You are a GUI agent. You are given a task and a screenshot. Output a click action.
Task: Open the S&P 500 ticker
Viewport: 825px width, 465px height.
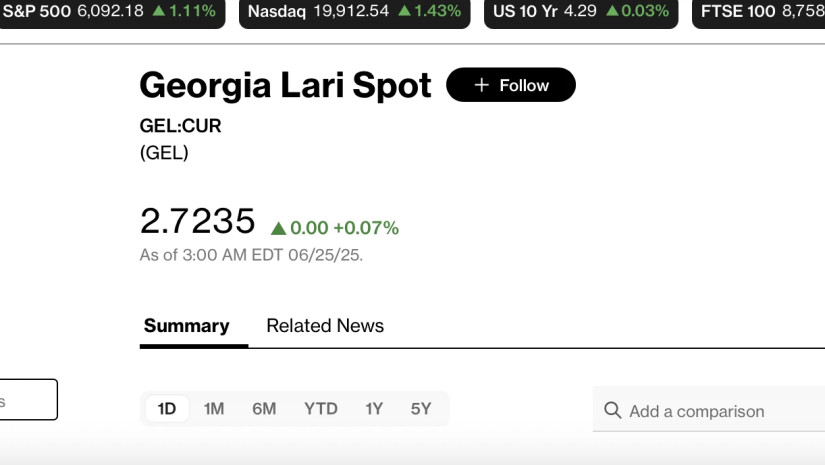point(108,12)
